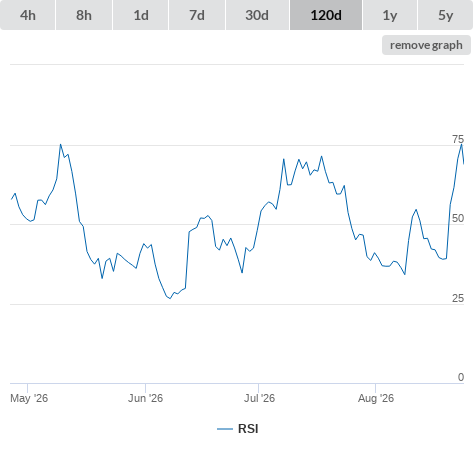Click the RSI peak in early May
The height and width of the screenshot is (455, 474).
pyautogui.click(x=60, y=145)
